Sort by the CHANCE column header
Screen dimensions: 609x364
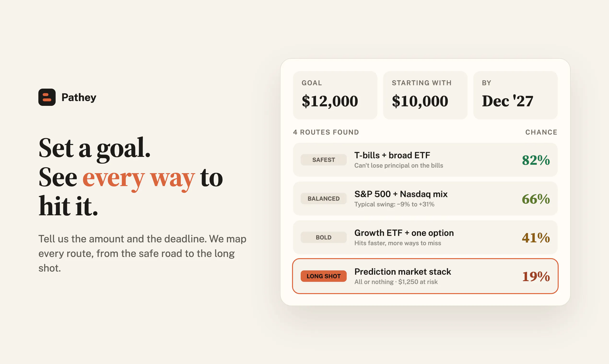click(x=541, y=132)
